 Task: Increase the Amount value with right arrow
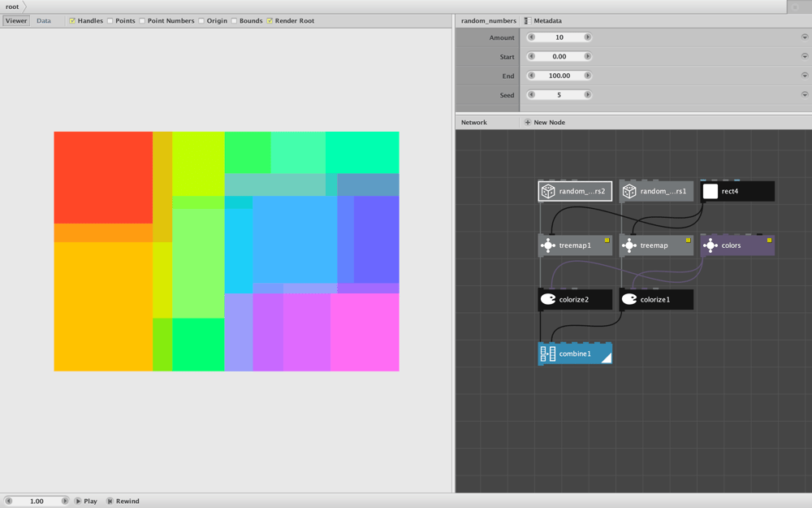pos(587,37)
